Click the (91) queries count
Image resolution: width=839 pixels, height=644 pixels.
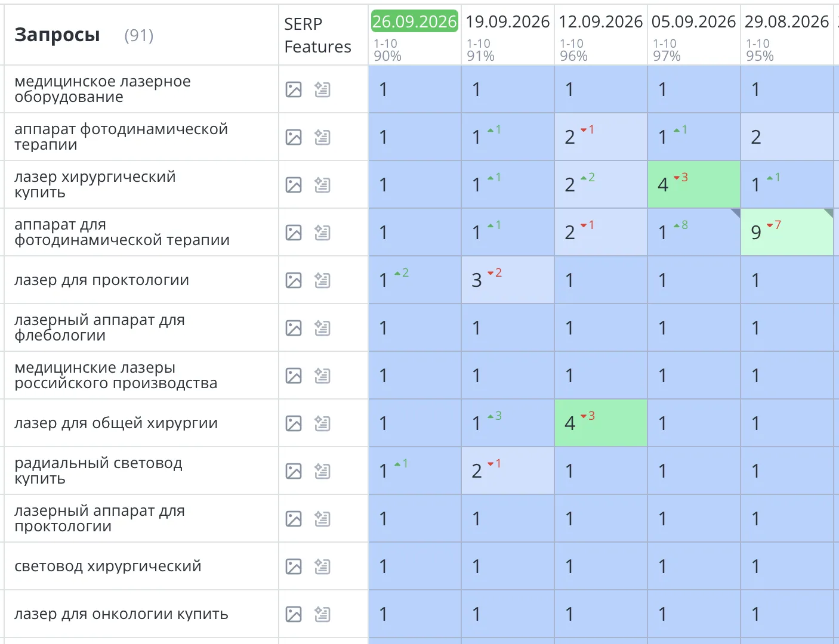point(139,35)
